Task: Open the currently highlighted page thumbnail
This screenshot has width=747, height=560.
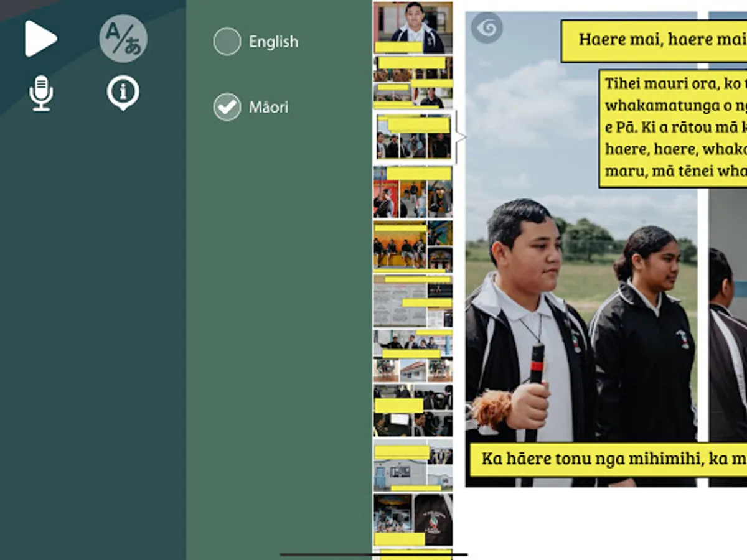Action: point(413,137)
